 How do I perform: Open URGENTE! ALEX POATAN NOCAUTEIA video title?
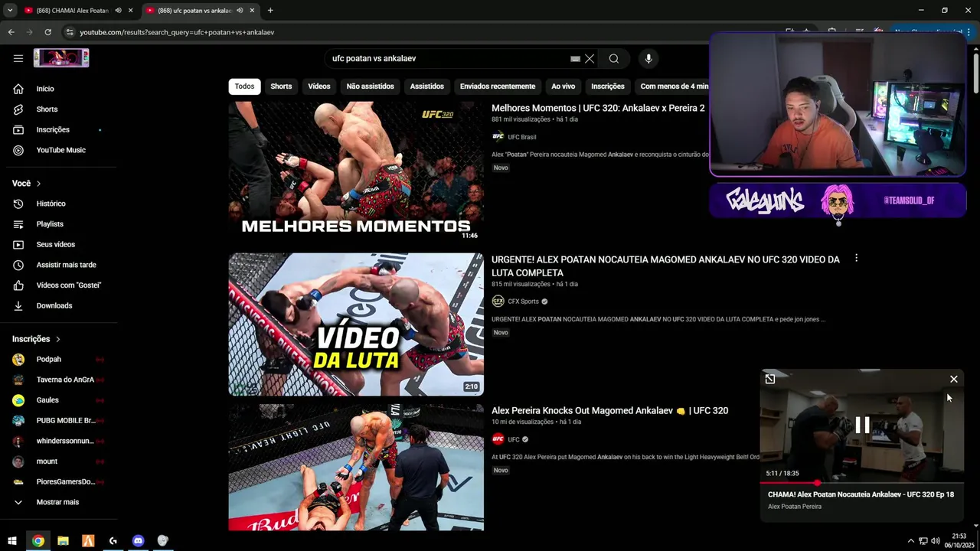pos(665,266)
